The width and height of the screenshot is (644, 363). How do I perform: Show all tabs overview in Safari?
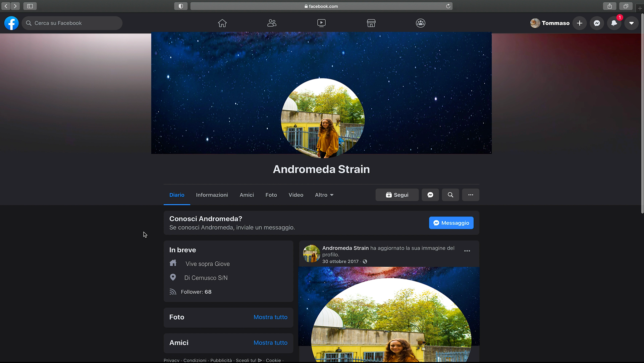(626, 6)
